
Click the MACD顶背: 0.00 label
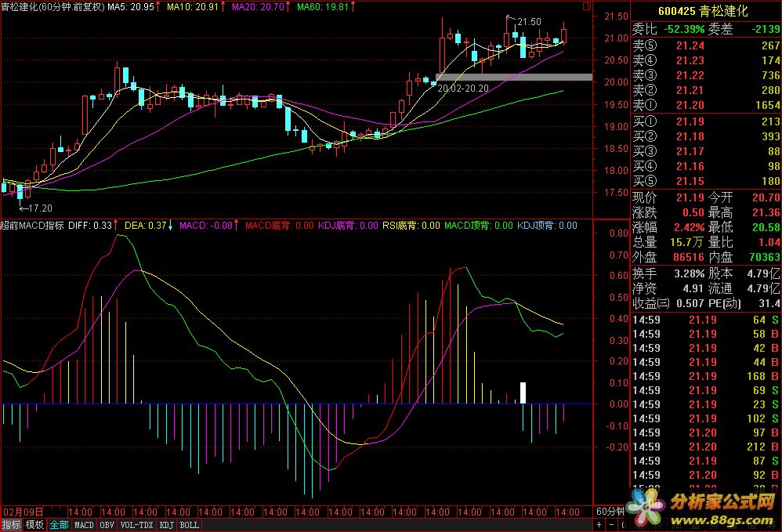[478, 226]
